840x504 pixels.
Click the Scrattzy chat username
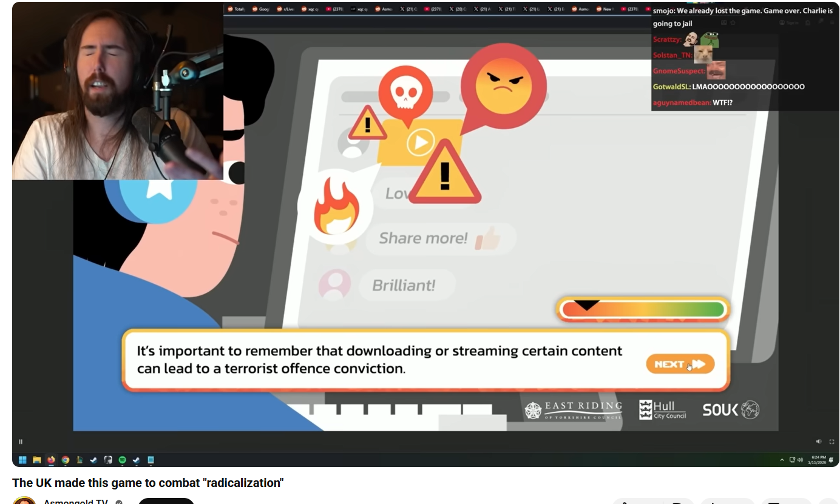(668, 39)
